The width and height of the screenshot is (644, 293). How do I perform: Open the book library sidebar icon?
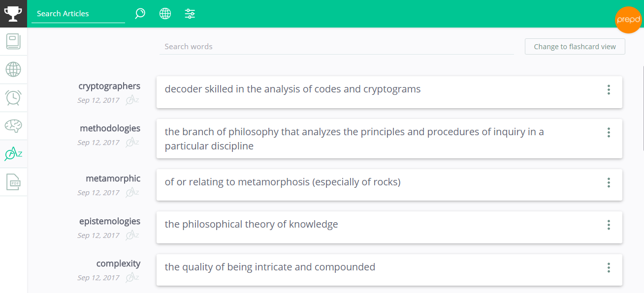13,41
